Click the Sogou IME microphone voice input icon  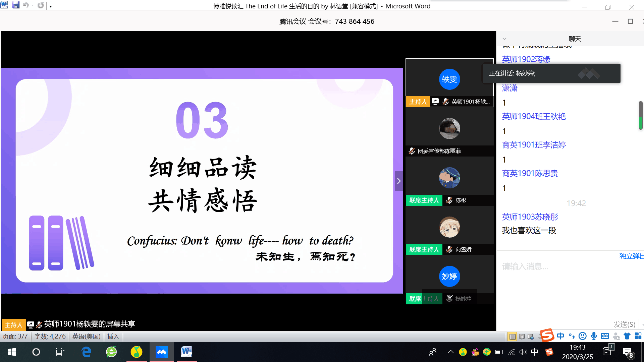click(594, 336)
